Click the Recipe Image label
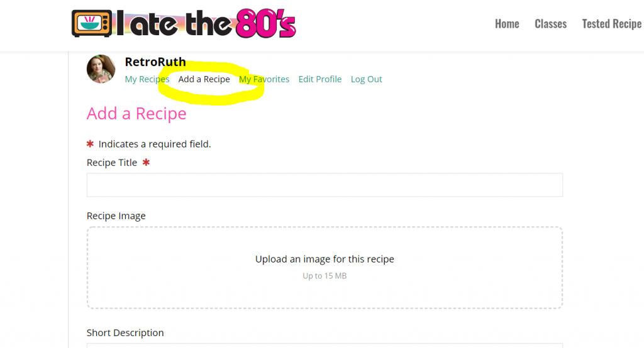This screenshot has height=348, width=644. (116, 216)
